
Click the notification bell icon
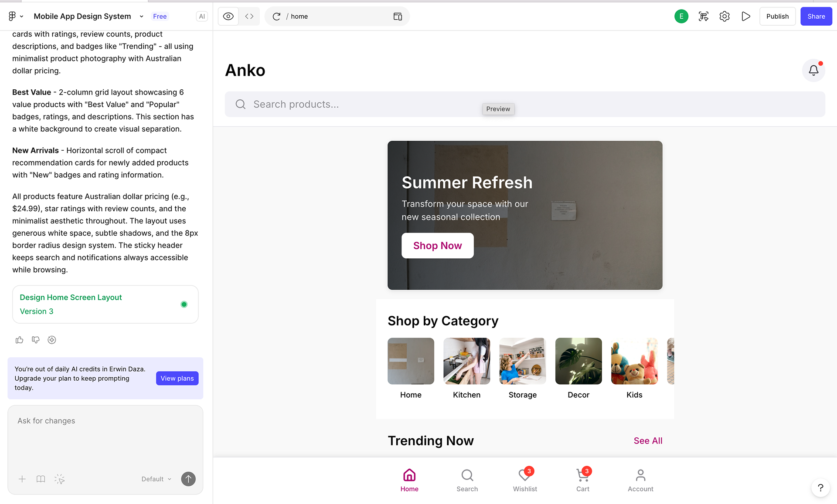tap(813, 70)
